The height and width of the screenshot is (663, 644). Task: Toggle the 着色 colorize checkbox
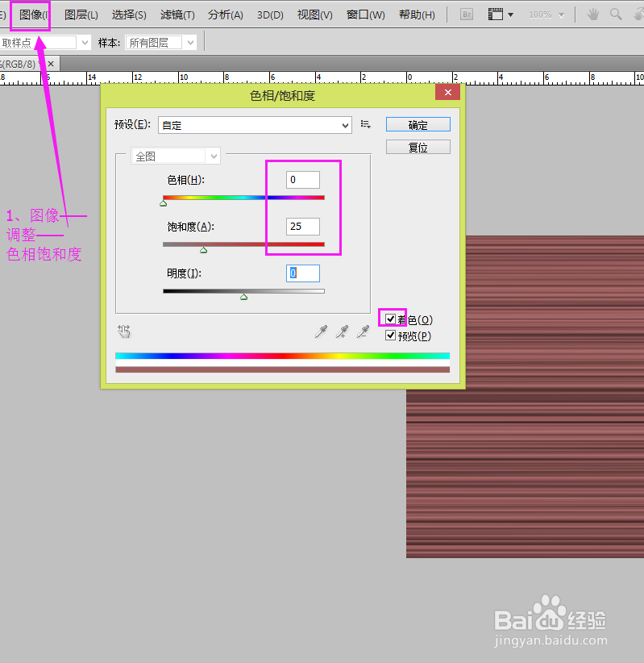(x=390, y=319)
